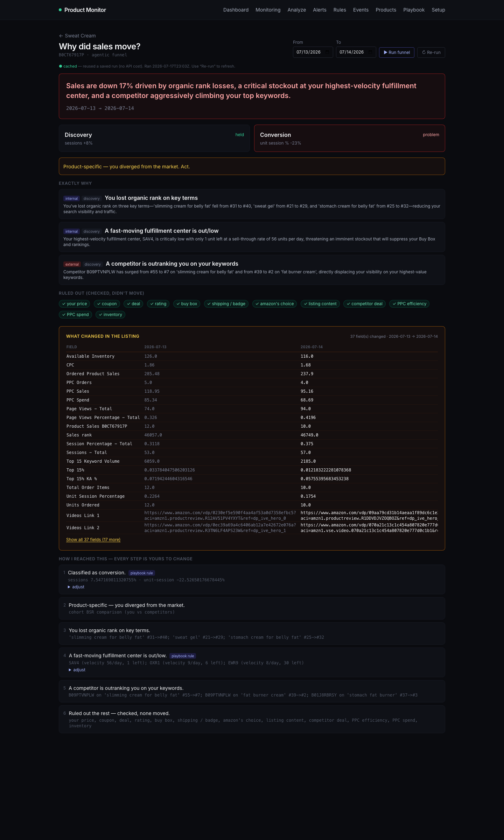Expand adjust under Classified as conversion

point(76,587)
